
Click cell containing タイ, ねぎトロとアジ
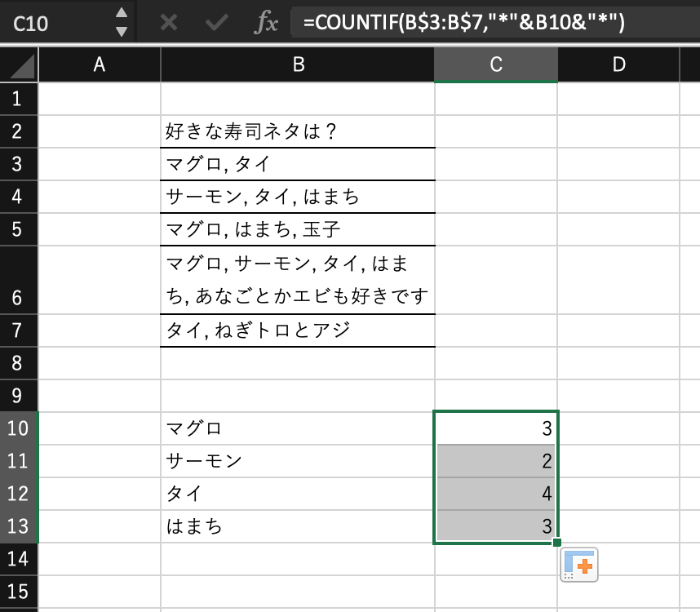click(298, 330)
